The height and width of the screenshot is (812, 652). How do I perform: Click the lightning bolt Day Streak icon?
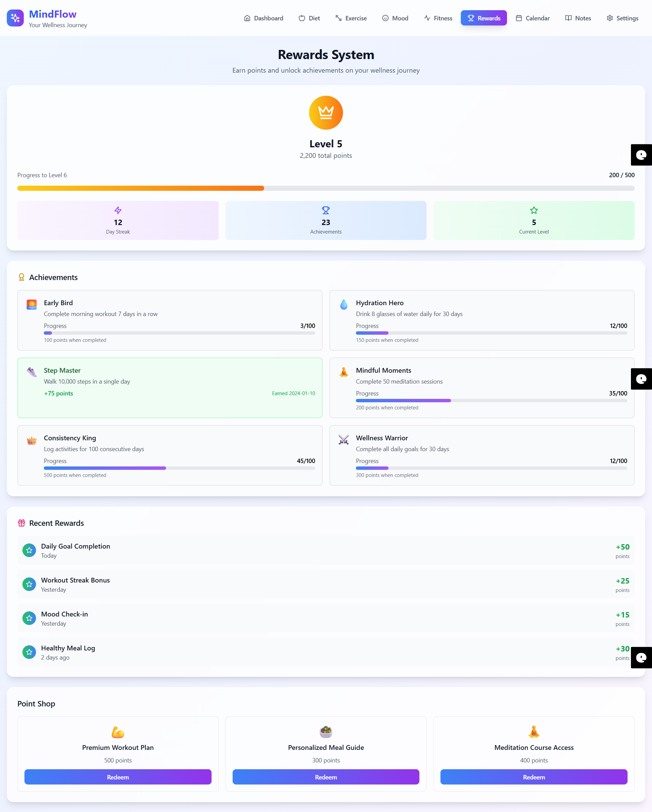(x=118, y=210)
